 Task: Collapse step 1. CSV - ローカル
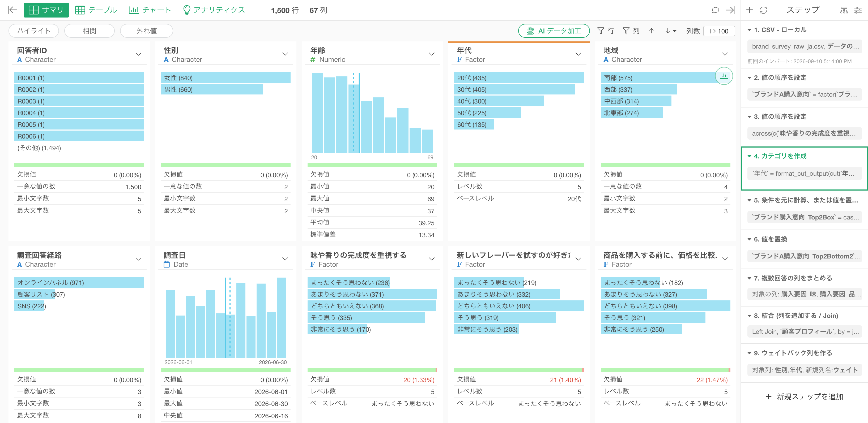749,30
